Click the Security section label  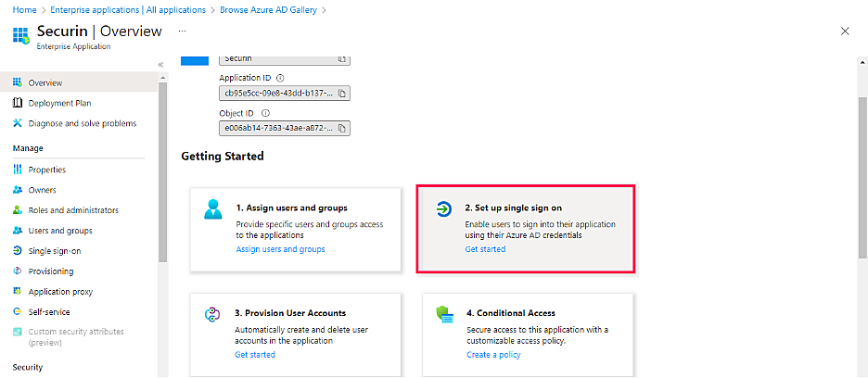[x=28, y=368]
